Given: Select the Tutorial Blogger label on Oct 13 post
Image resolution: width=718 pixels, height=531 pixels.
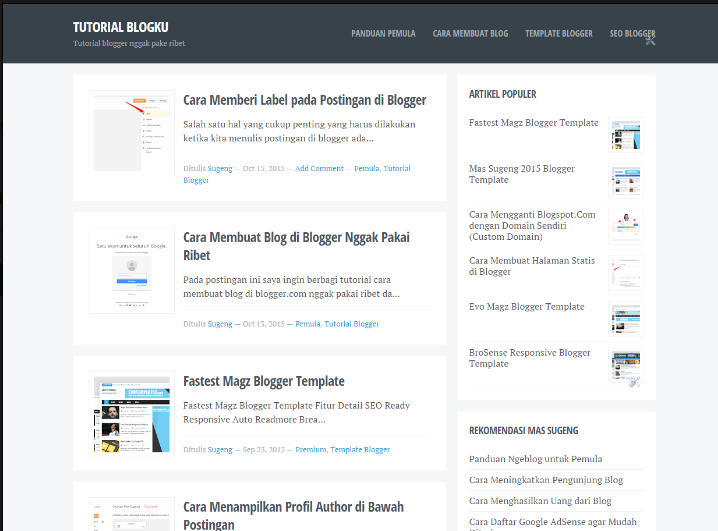Looking at the screenshot, I should 352,324.
